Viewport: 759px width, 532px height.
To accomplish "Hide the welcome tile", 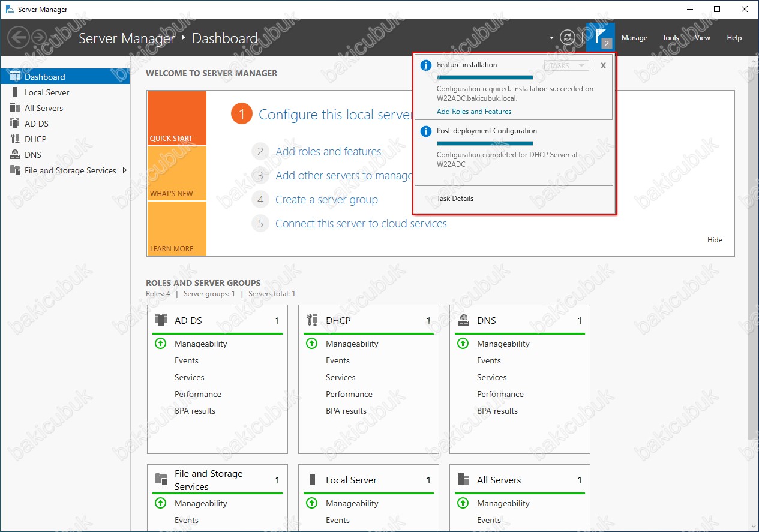I will point(715,240).
